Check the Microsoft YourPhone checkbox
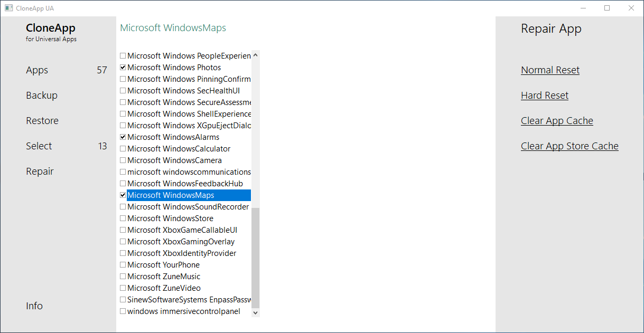 tap(123, 265)
